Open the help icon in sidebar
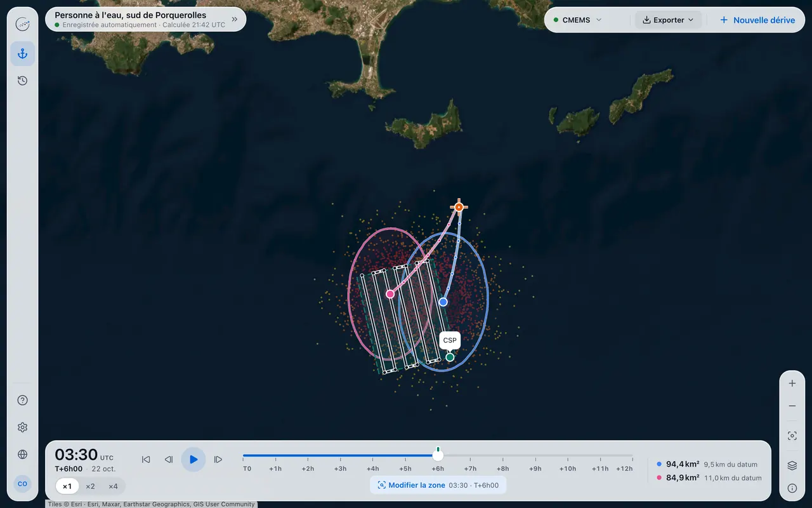 point(23,400)
